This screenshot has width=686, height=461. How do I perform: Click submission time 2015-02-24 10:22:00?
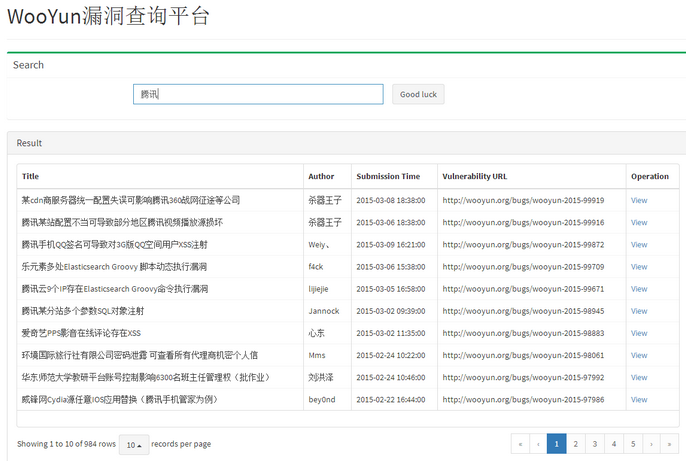(391, 356)
